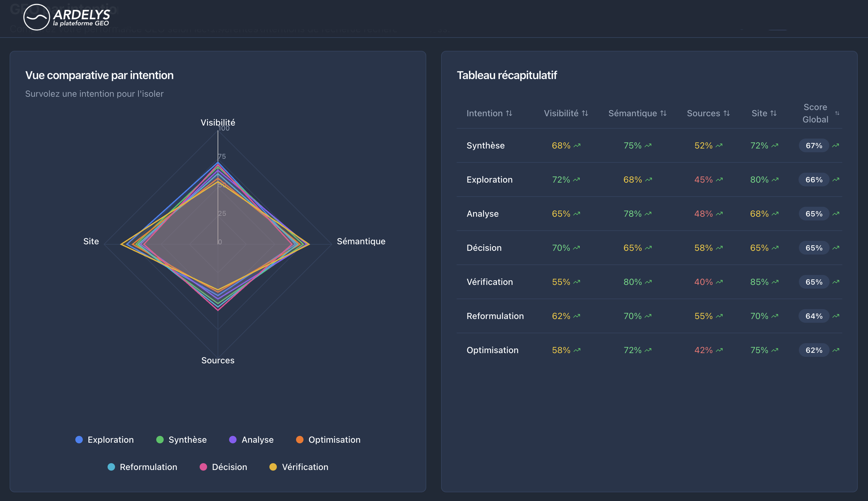Click the 66% score badge for Exploration
Image resolution: width=868 pixels, height=501 pixels.
tap(814, 180)
